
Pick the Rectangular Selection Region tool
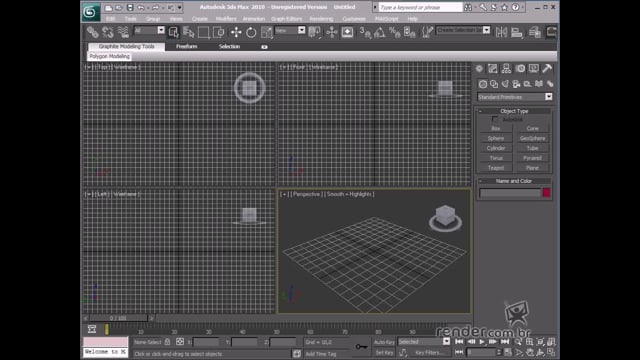[x=203, y=32]
